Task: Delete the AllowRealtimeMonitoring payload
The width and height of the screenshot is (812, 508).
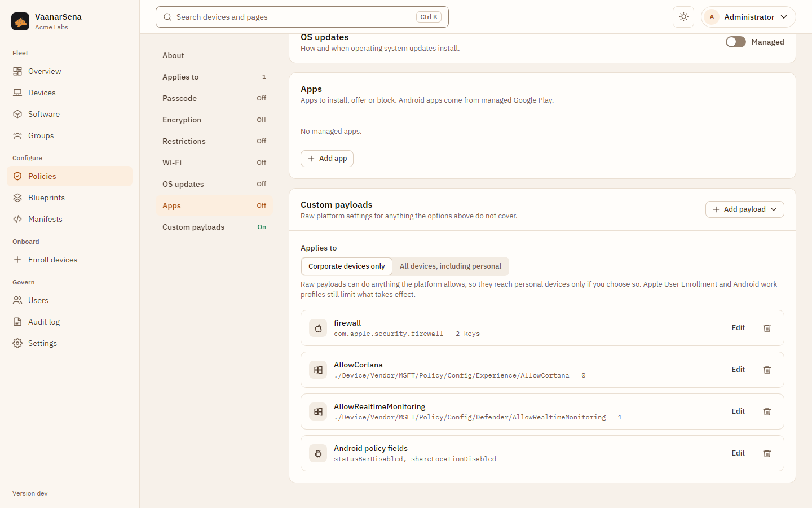Action: (x=767, y=411)
